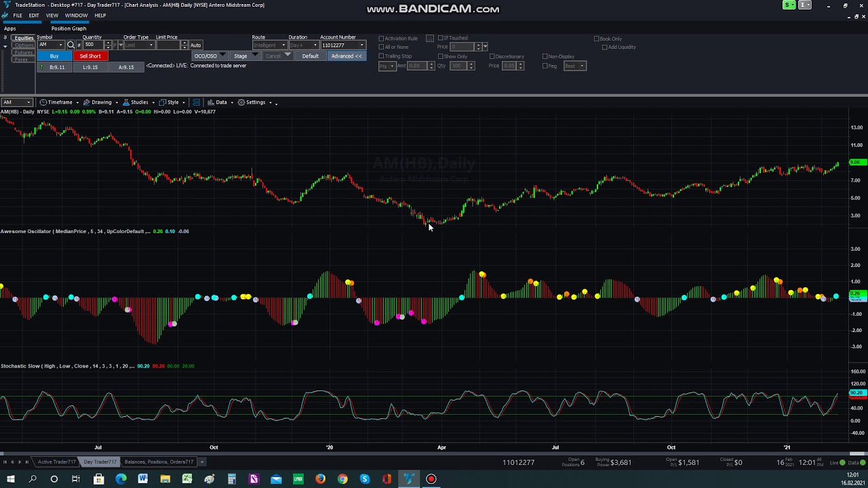Open the FILE menu
Screen dimensions: 868x488
pyautogui.click(x=18, y=16)
